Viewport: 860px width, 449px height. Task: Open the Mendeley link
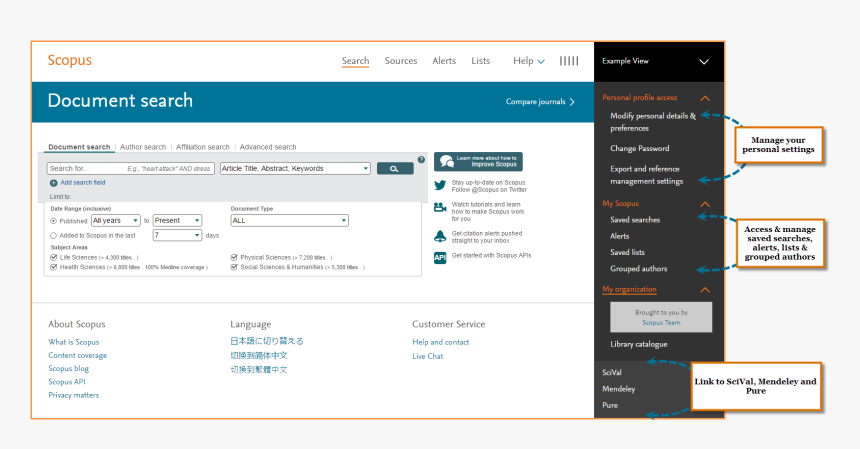pos(619,389)
